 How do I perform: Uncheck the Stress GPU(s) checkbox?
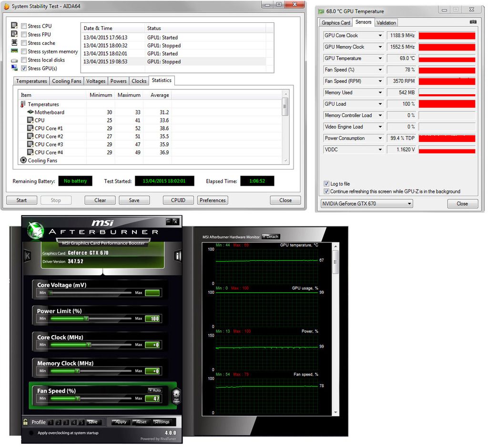24,69
